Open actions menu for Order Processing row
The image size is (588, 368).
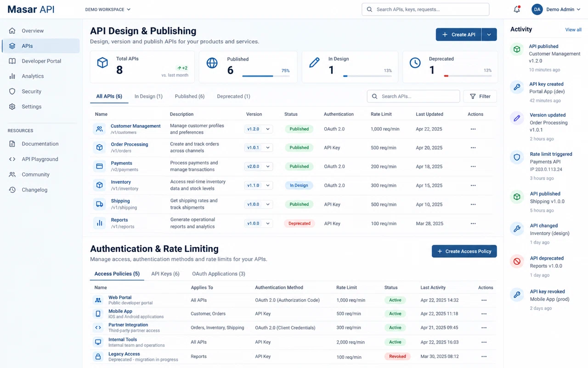point(473,148)
